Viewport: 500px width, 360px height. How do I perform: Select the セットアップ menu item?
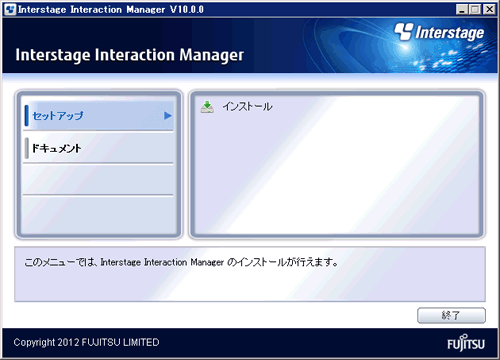(99, 116)
